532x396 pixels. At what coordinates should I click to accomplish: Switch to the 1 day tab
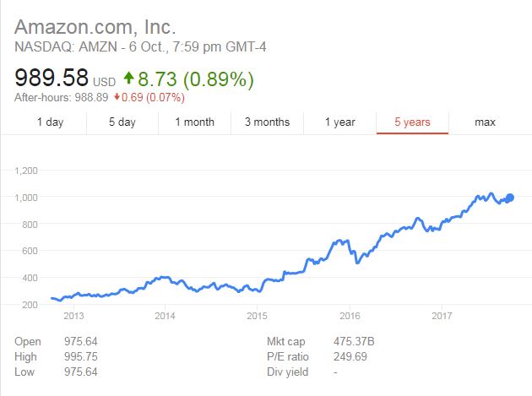50,122
